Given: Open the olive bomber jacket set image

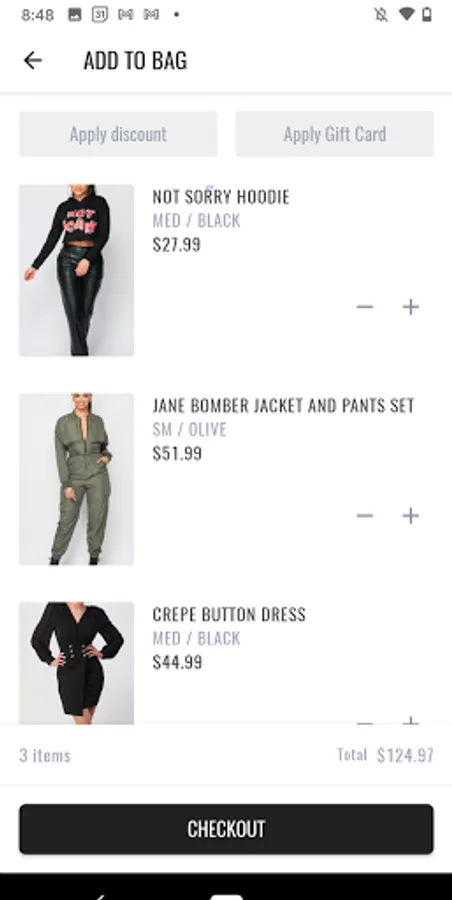Looking at the screenshot, I should point(76,479).
